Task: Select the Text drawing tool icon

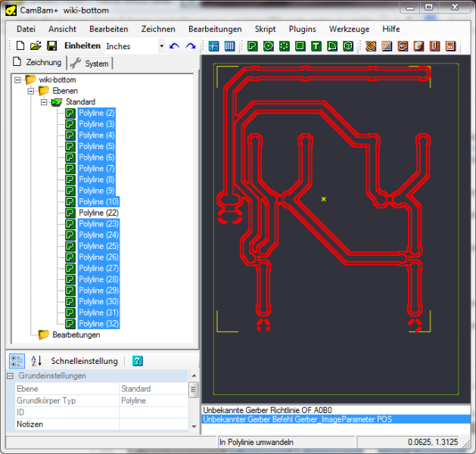Action: pyautogui.click(x=316, y=46)
